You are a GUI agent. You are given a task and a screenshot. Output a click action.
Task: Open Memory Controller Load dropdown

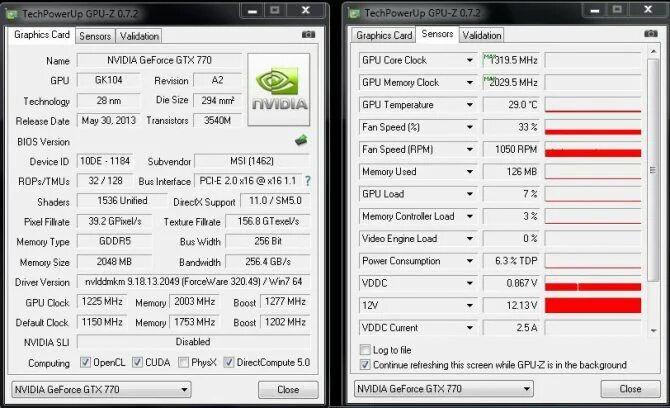pos(470,216)
